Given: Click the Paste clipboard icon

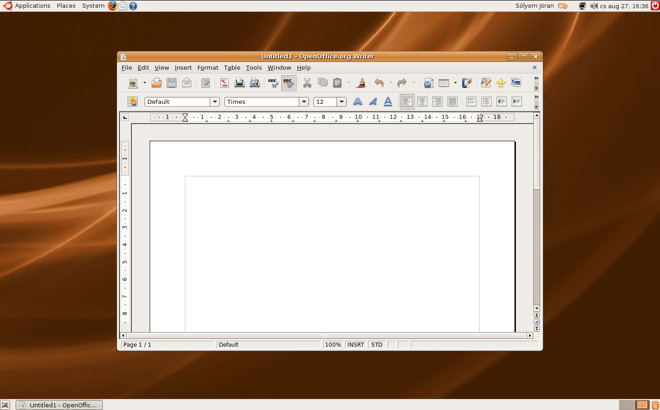Looking at the screenshot, I should coord(337,83).
